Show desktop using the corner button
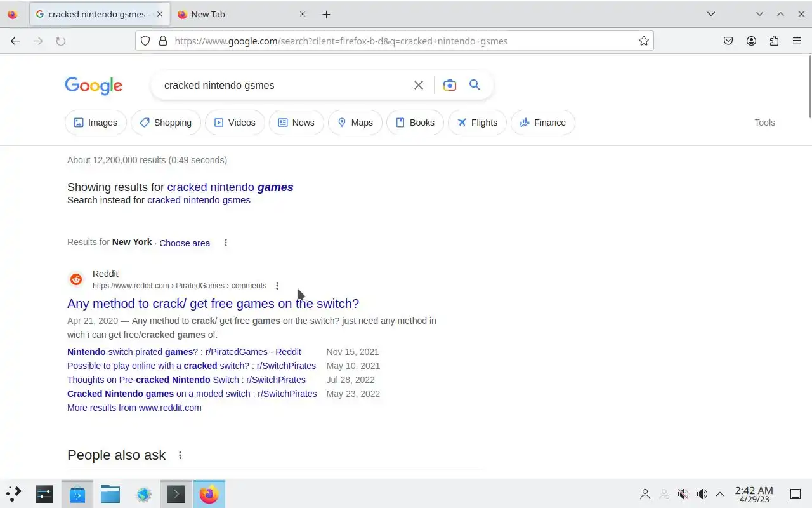The width and height of the screenshot is (812, 508). pos(796,494)
